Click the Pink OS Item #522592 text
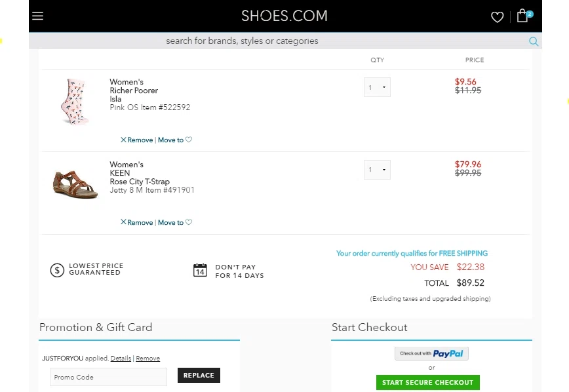Viewport: 569px width, 392px height. [x=150, y=108]
